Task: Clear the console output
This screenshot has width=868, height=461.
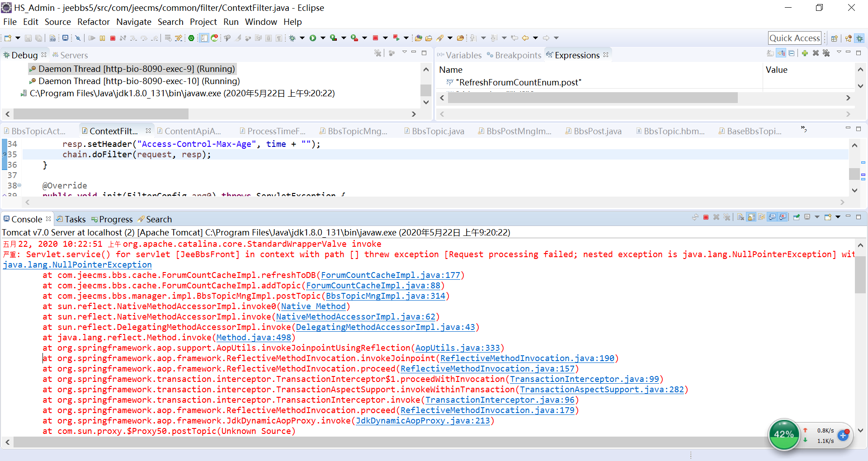Action: click(741, 217)
